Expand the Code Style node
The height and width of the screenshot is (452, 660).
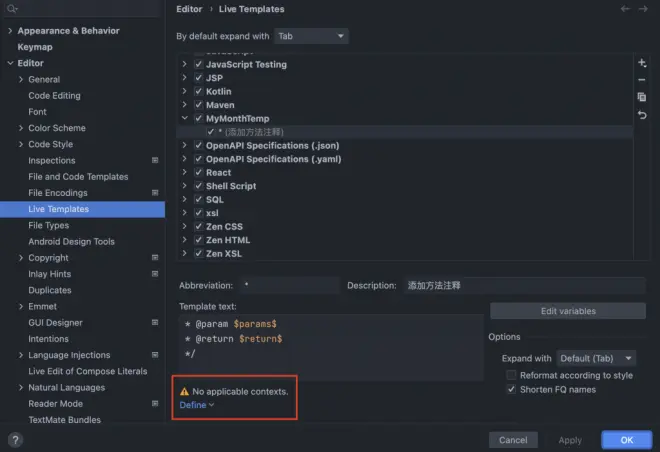click(21, 144)
